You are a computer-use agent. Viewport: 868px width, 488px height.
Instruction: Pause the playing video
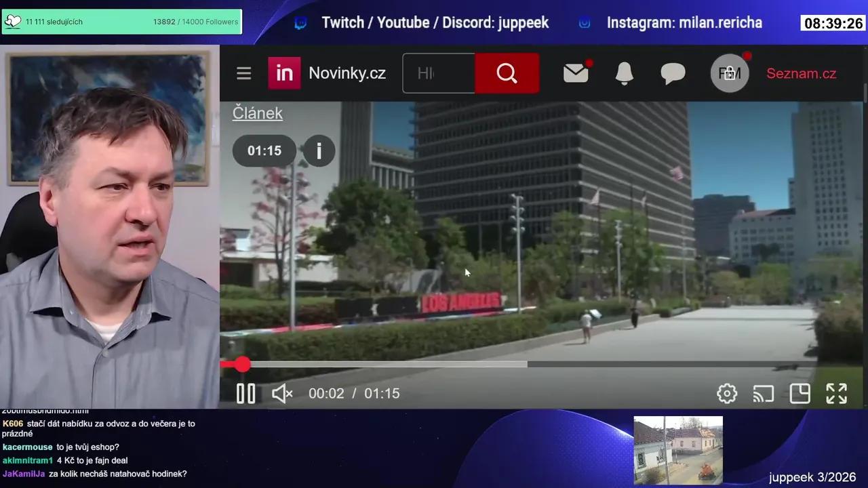tap(245, 393)
